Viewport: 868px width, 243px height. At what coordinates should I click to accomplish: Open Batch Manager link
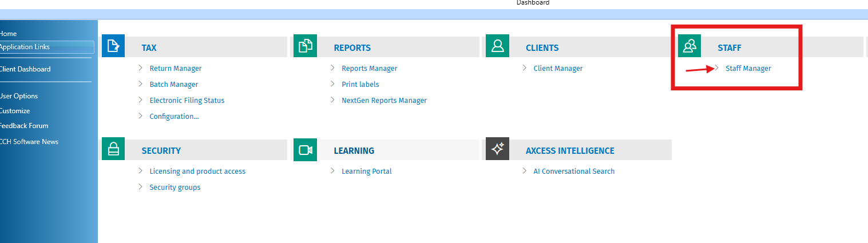pos(174,84)
